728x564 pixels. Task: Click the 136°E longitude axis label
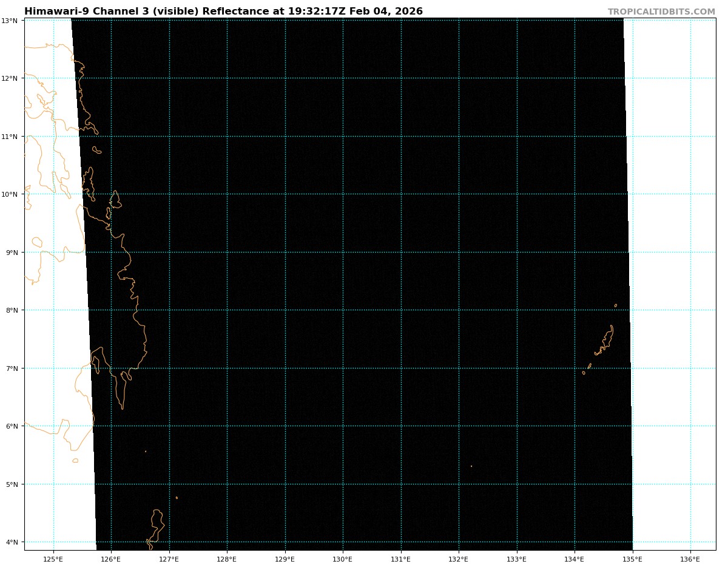(690, 559)
